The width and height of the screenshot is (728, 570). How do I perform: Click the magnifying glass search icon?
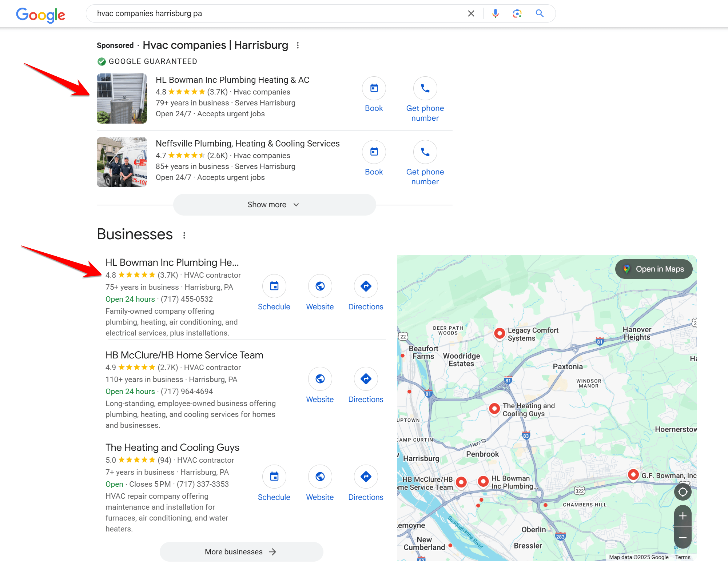(x=540, y=13)
